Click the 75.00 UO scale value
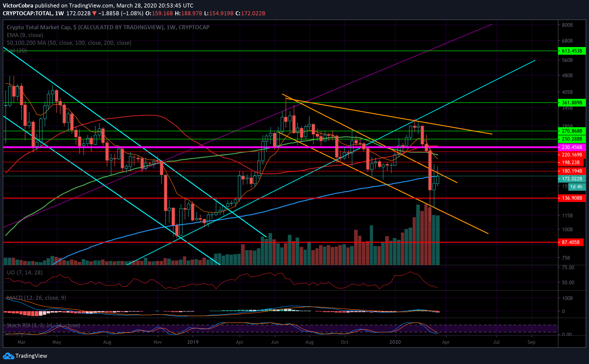The image size is (589, 364). point(568,267)
